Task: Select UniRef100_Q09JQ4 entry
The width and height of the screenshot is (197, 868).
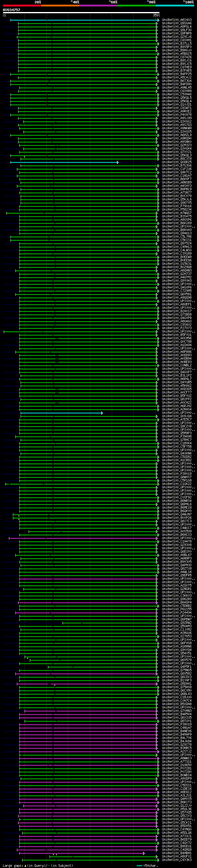Action: click(x=177, y=416)
